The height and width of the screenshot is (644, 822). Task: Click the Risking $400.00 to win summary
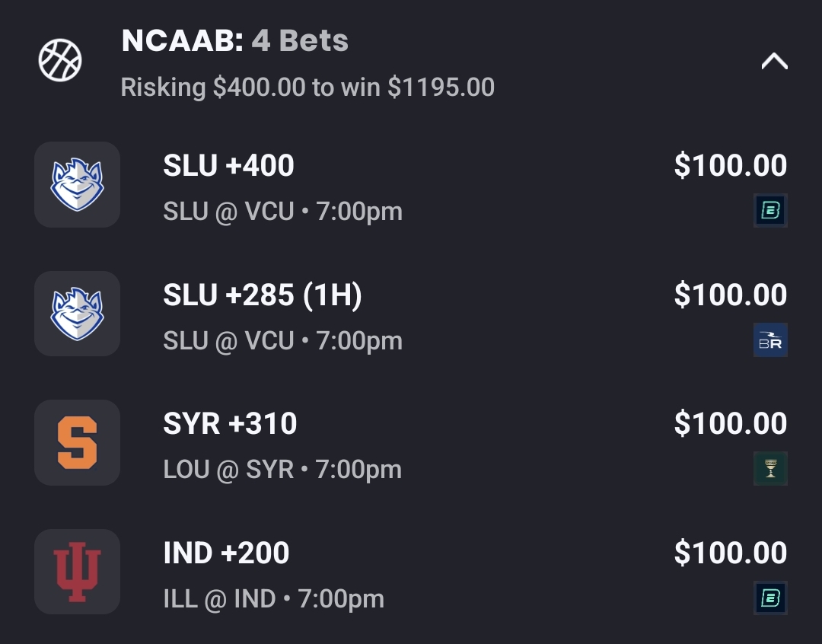point(307,88)
